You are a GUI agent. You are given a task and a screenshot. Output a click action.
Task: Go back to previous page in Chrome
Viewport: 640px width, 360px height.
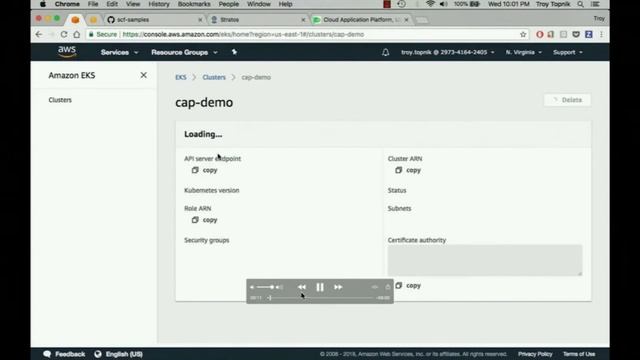[39, 34]
